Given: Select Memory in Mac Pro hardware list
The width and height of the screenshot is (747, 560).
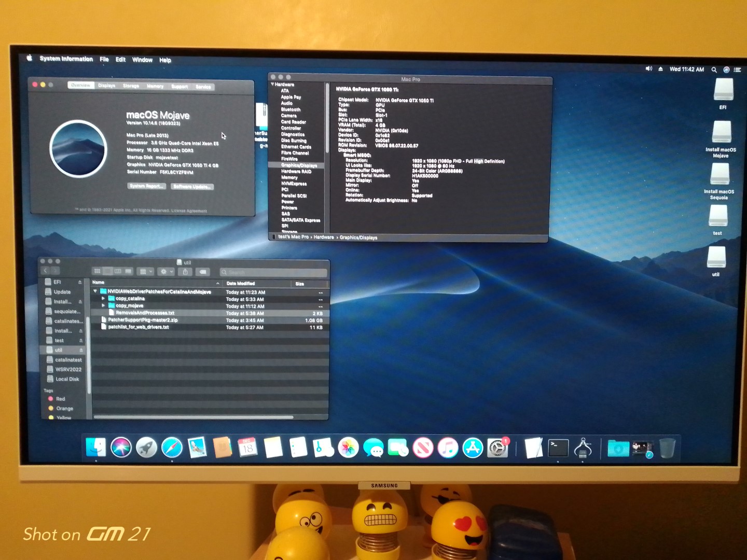Looking at the screenshot, I should coord(289,177).
